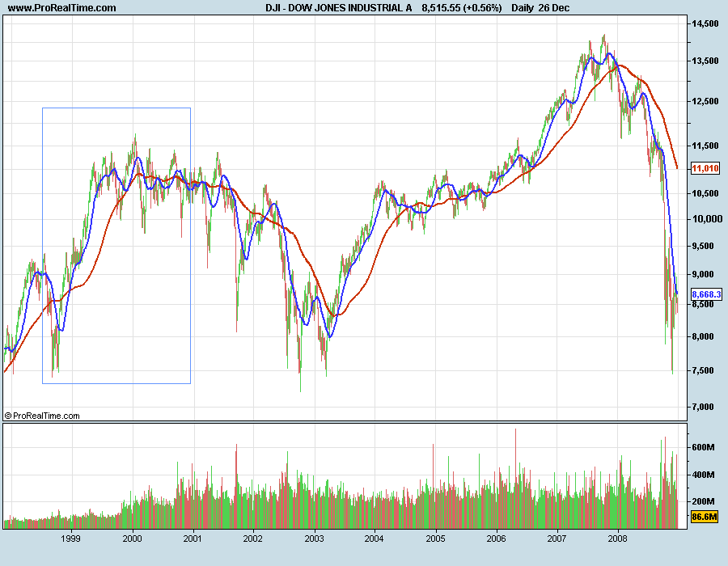728x566 pixels.
Task: Click the www.ProRealTime.com header text
Action: pyautogui.click(x=62, y=8)
